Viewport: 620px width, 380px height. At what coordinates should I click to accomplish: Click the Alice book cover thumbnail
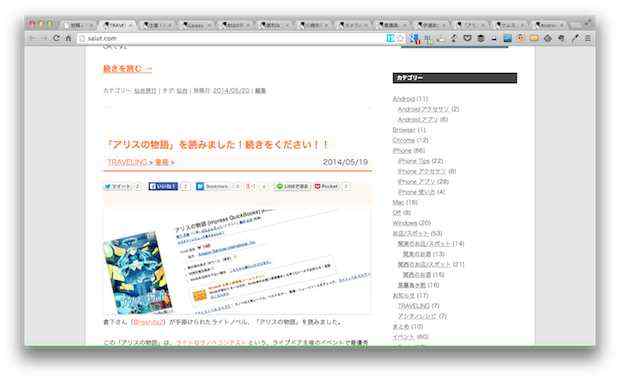coord(137,272)
